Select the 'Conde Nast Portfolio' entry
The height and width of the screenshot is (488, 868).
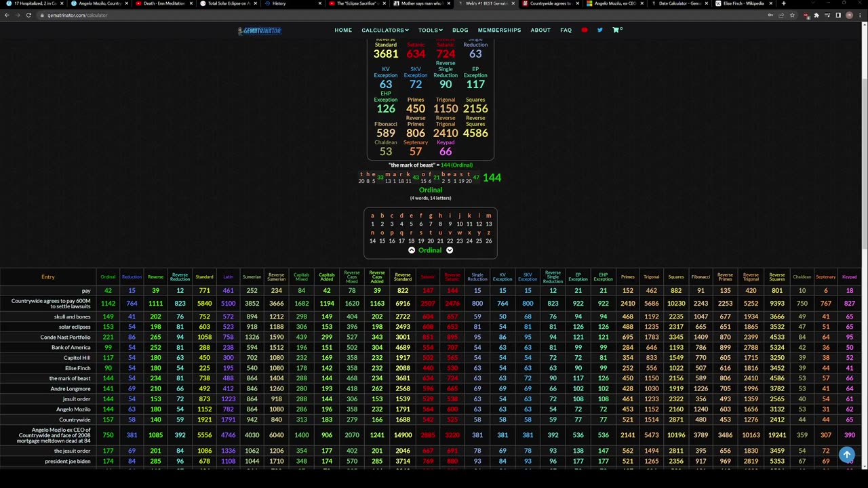click(65, 337)
